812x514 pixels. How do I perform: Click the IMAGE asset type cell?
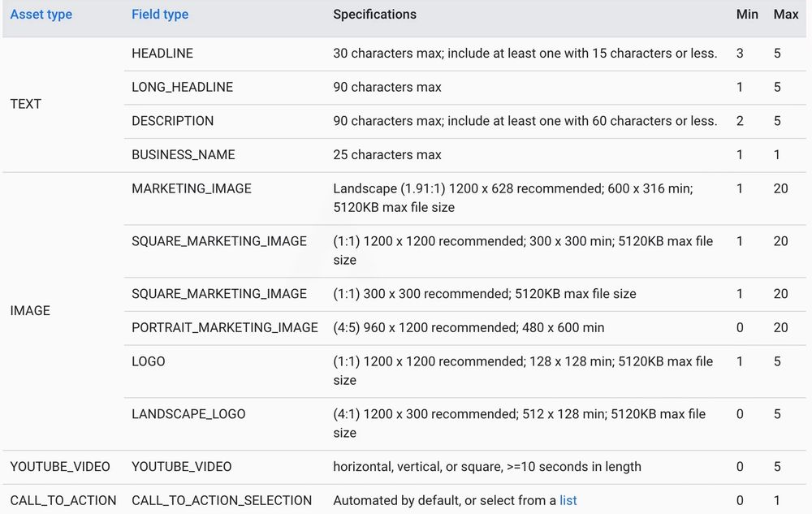(30, 310)
